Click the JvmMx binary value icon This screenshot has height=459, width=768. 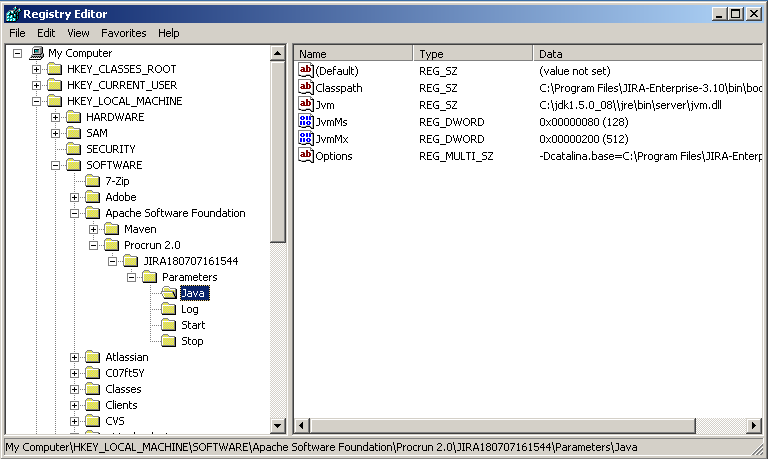pyautogui.click(x=306, y=139)
